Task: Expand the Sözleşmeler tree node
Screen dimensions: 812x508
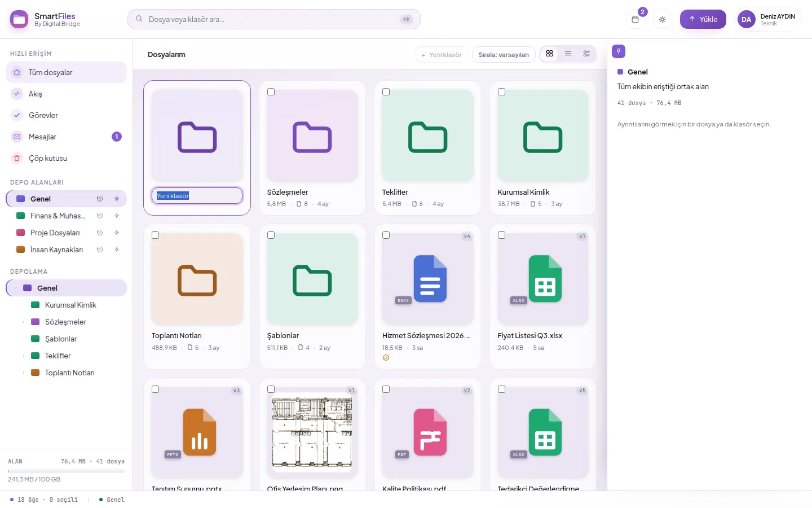Action: [23, 322]
